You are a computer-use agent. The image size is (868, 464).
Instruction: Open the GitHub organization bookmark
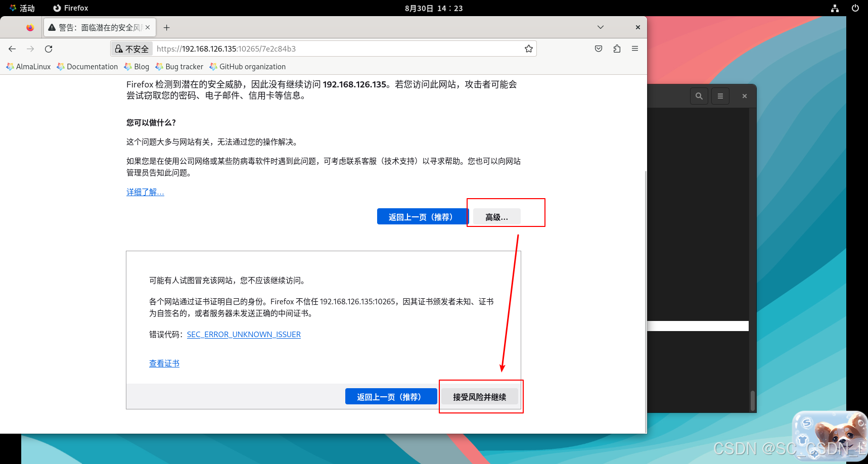click(x=248, y=67)
